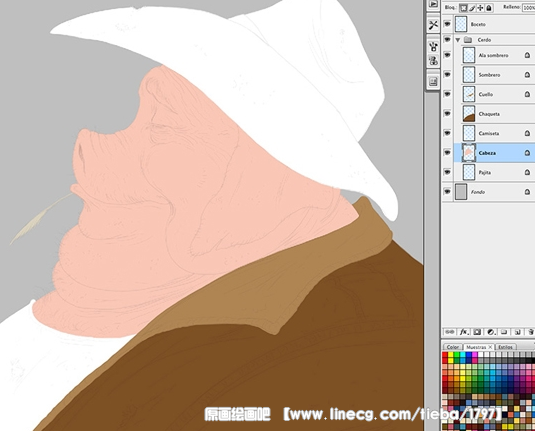Click lock icon on Sombrero layer
This screenshot has width=535, height=431.
(x=527, y=74)
